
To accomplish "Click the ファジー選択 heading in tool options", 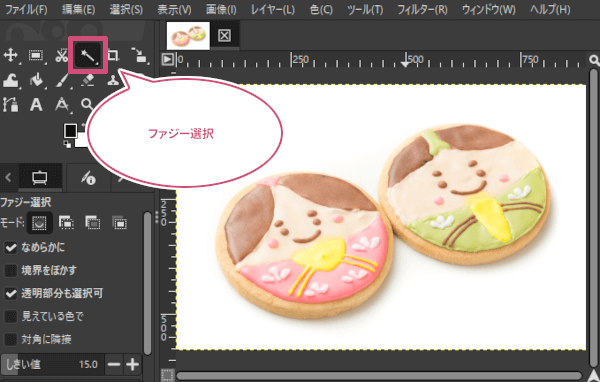I will tap(26, 202).
